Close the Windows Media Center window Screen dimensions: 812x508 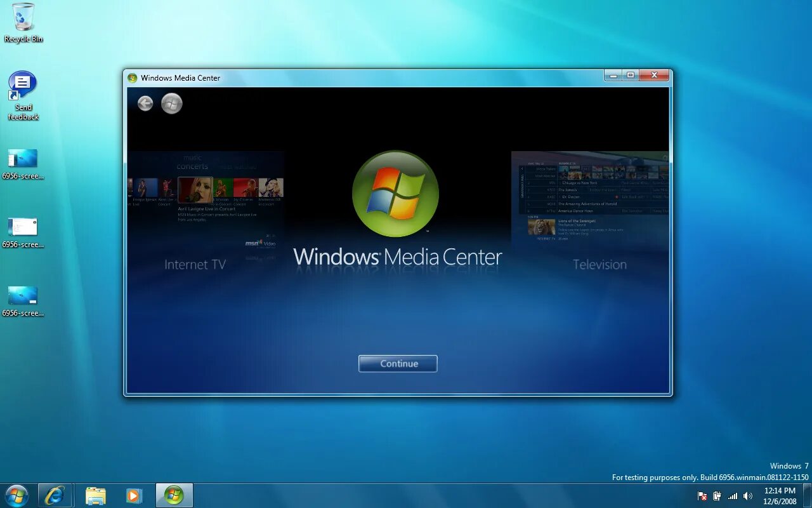tap(654, 76)
